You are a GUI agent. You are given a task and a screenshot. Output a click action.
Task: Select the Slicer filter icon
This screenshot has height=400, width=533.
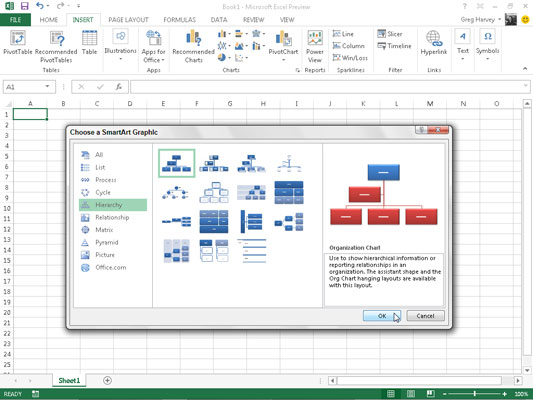click(390, 34)
